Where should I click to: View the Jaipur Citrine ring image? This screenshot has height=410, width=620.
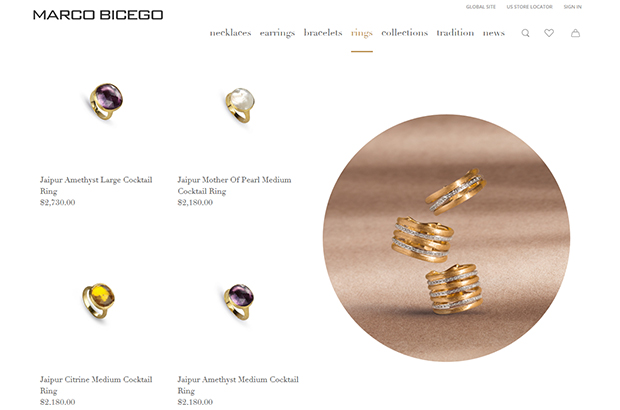98,301
